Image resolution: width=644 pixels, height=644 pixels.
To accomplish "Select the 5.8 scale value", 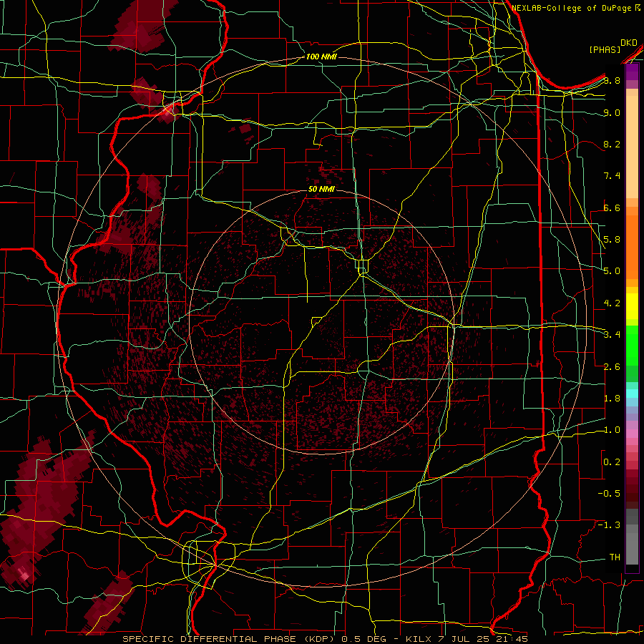I will tap(612, 240).
